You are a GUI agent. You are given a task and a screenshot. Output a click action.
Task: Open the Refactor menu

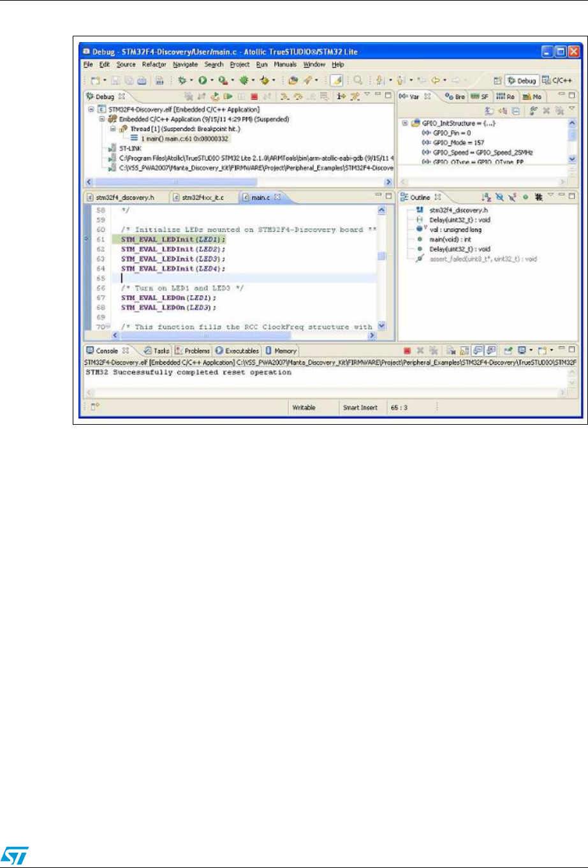tap(154, 64)
